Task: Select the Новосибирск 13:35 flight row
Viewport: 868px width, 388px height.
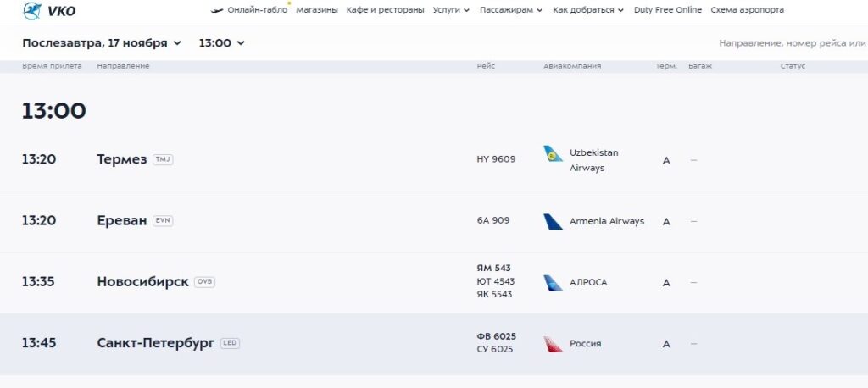Action: click(x=339, y=282)
